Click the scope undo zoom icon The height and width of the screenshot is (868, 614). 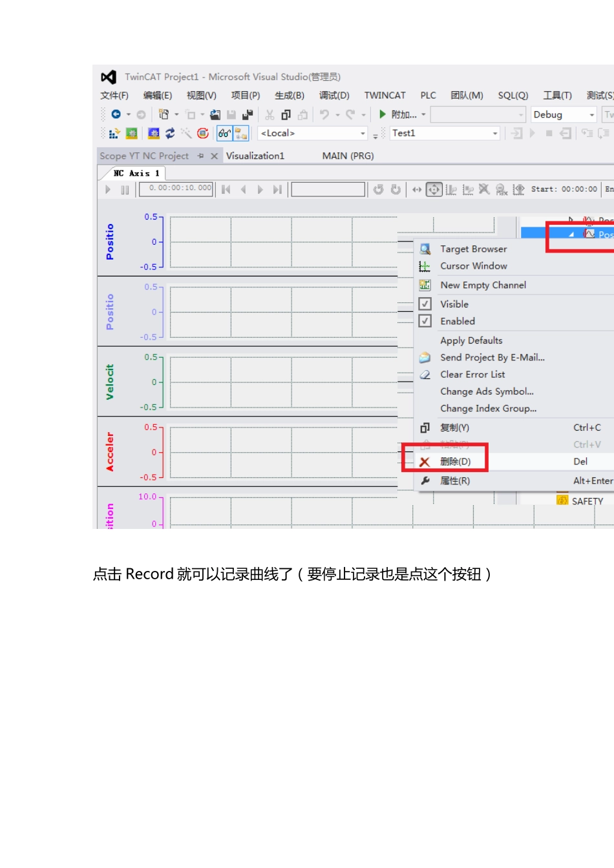379,189
